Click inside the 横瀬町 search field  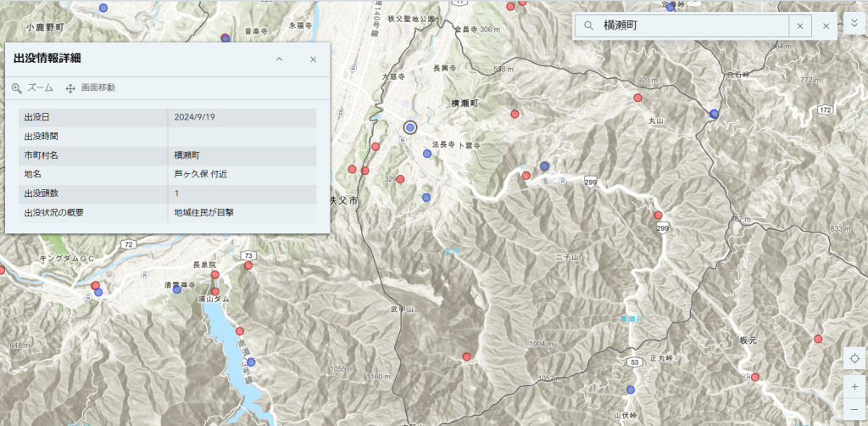pos(691,26)
